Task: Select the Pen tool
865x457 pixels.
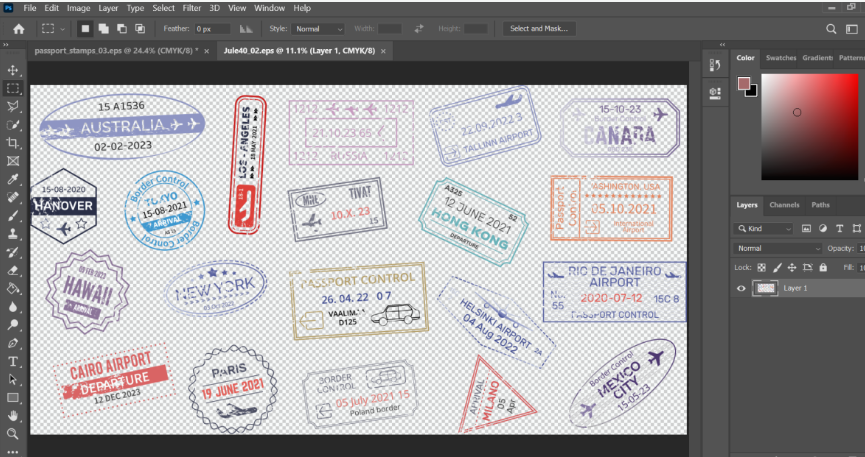Action: point(13,343)
